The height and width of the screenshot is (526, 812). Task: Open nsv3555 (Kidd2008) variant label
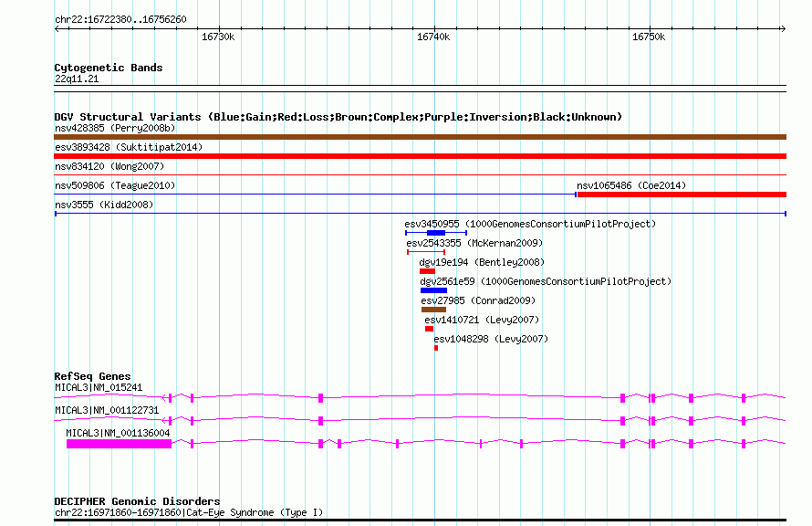coord(104,205)
